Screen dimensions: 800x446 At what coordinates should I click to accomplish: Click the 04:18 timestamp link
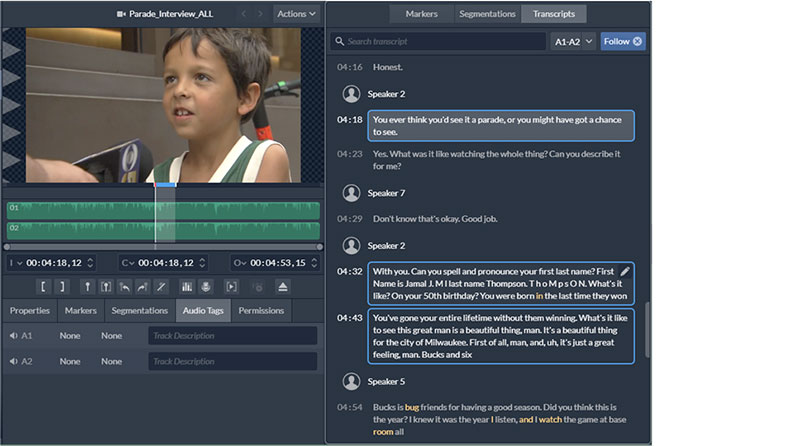click(349, 119)
